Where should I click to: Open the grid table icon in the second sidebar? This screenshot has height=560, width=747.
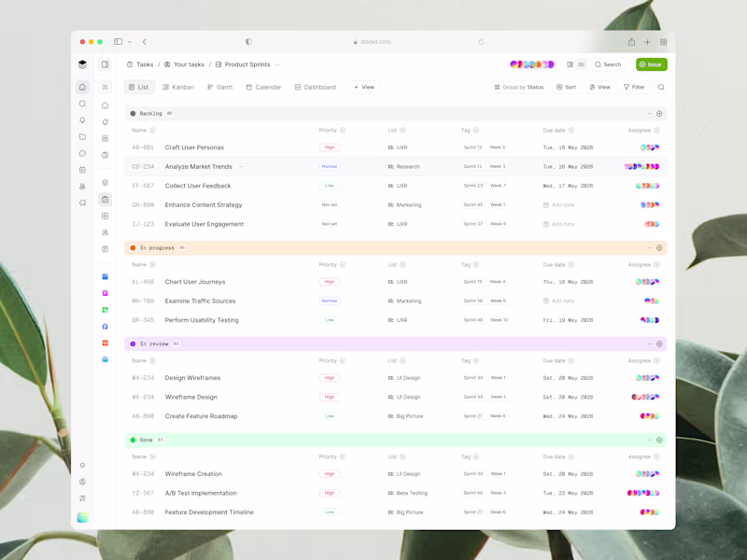106,216
